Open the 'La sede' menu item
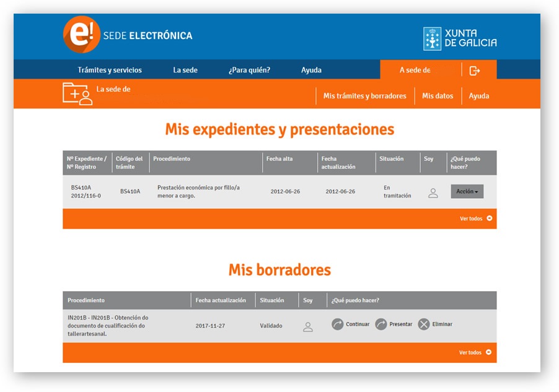 [x=185, y=70]
